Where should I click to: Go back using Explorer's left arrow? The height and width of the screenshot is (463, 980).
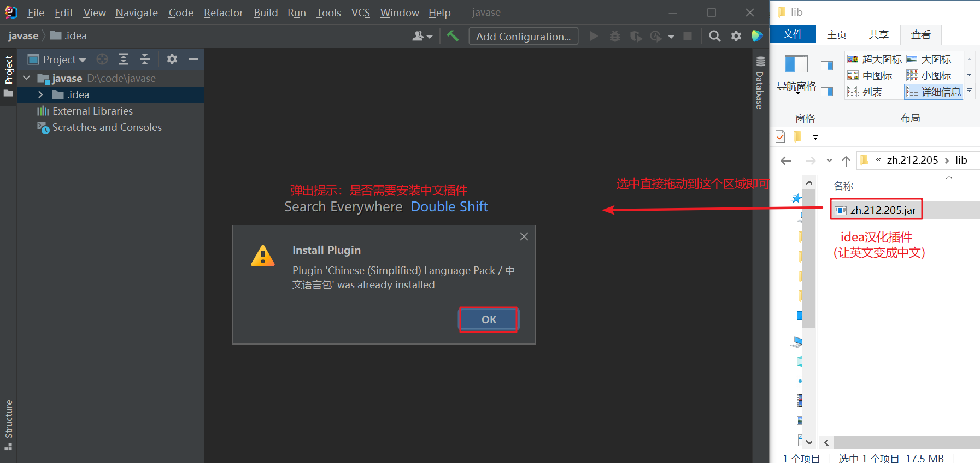click(x=786, y=161)
